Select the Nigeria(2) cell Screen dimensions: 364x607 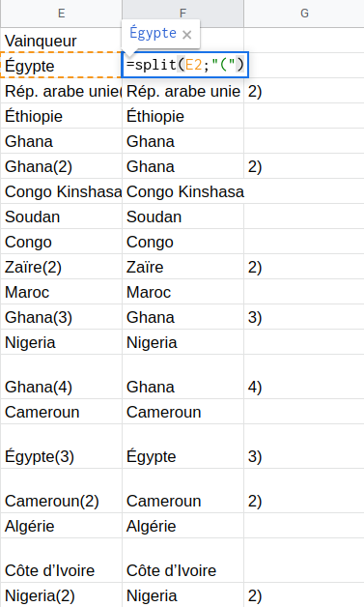61,595
